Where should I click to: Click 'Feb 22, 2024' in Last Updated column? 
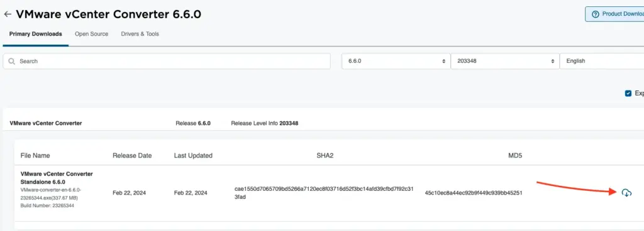click(191, 193)
